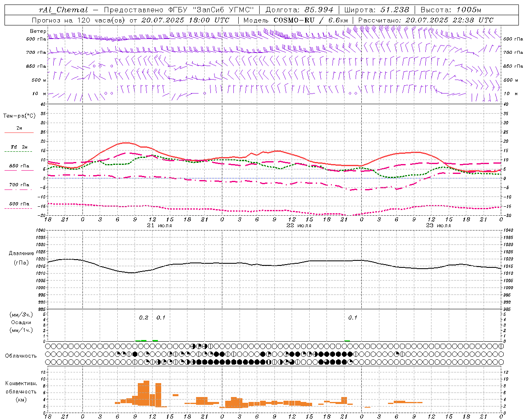525x420 pixels.
Task: Select the text Предоставлено ФГБУ "ЗапСиб УГМС"
Action: (179, 10)
